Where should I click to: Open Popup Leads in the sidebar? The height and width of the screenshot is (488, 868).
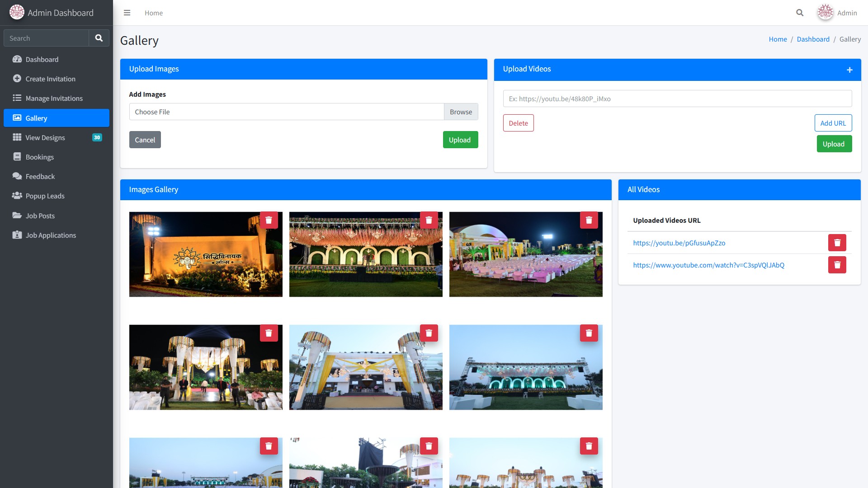point(57,196)
